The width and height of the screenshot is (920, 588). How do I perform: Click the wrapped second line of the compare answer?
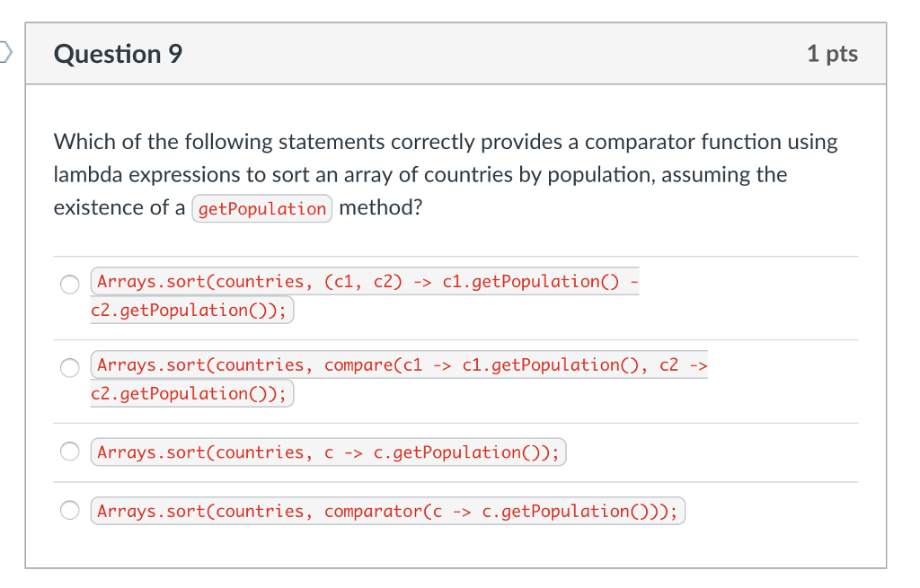click(x=190, y=394)
